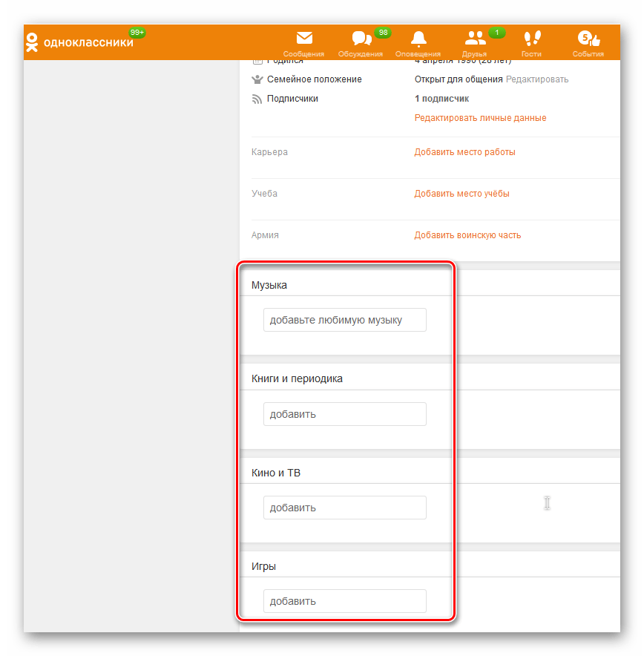Click the одноклассники site name text
This screenshot has height=656, width=644.
pos(88,43)
